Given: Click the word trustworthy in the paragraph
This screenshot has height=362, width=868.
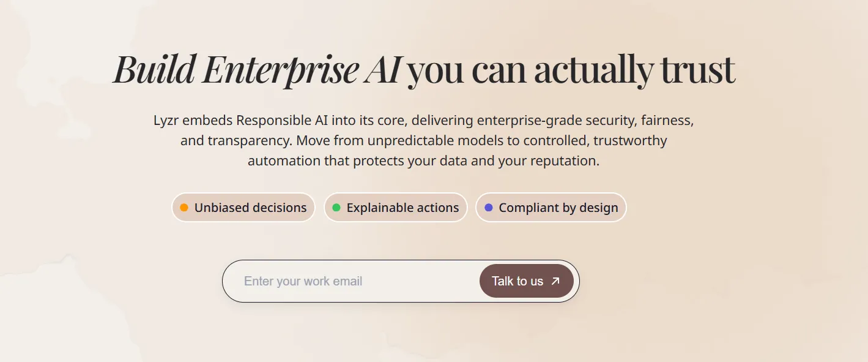Looking at the screenshot, I should tap(630, 140).
